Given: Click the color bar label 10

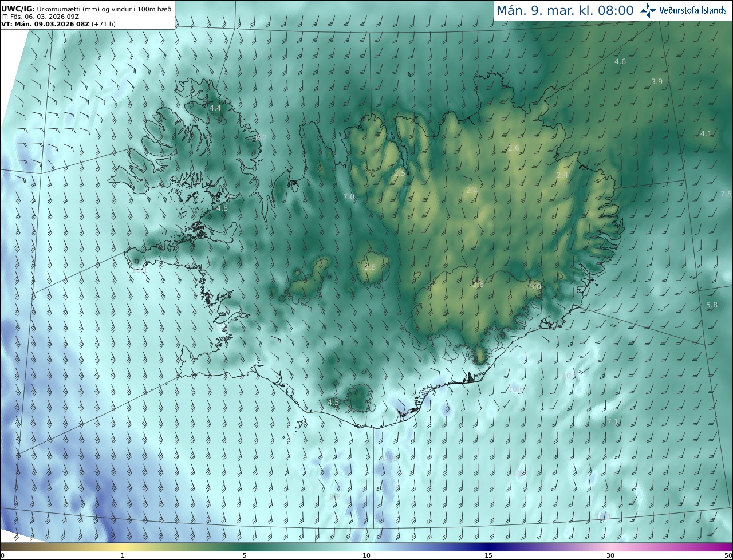Looking at the screenshot, I should click(366, 555).
